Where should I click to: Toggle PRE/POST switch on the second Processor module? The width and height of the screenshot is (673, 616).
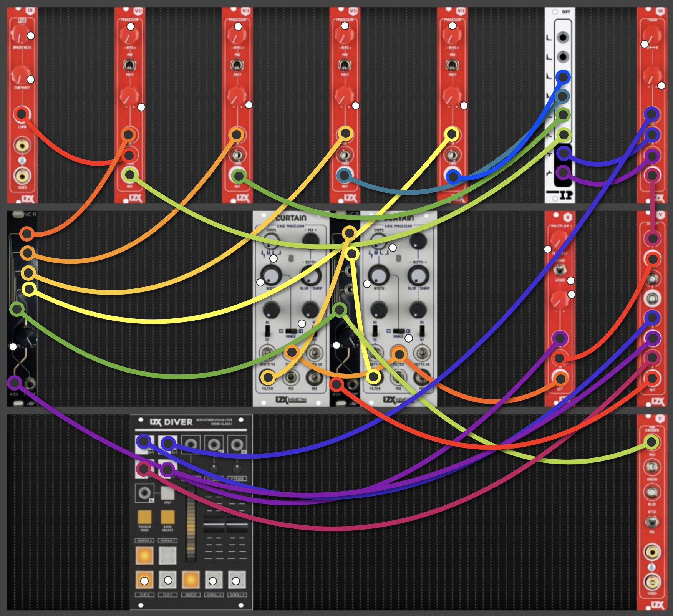pyautogui.click(x=237, y=65)
